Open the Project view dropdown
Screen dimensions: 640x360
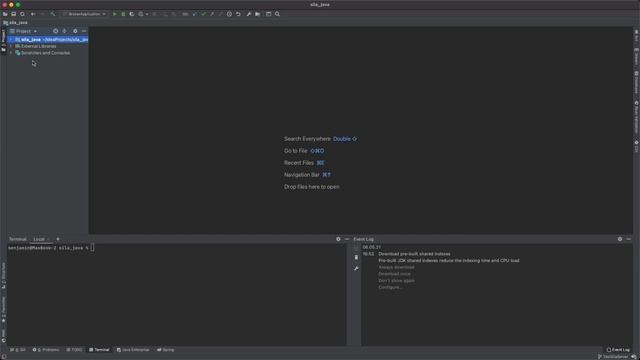click(24, 31)
